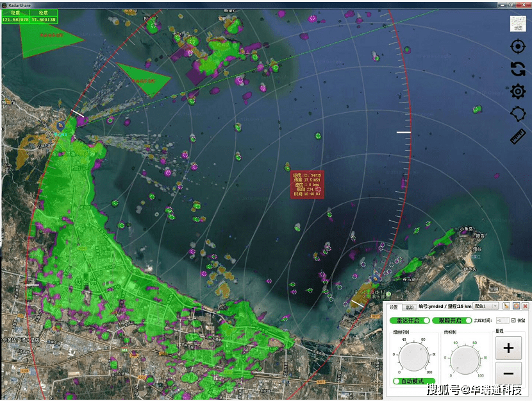Click the 编号:ymdrd / 量程:16 km label
The height and width of the screenshot is (401, 532).
click(x=445, y=306)
